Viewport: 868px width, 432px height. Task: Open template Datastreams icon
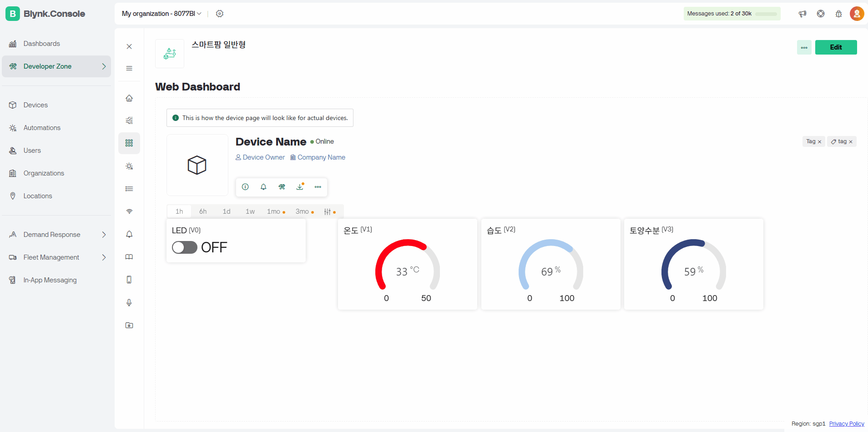pos(129,121)
